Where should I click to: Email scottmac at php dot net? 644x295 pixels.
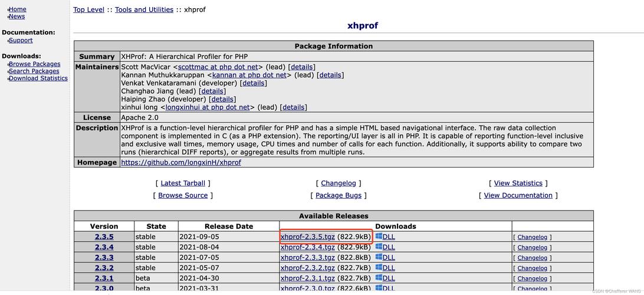(x=218, y=67)
